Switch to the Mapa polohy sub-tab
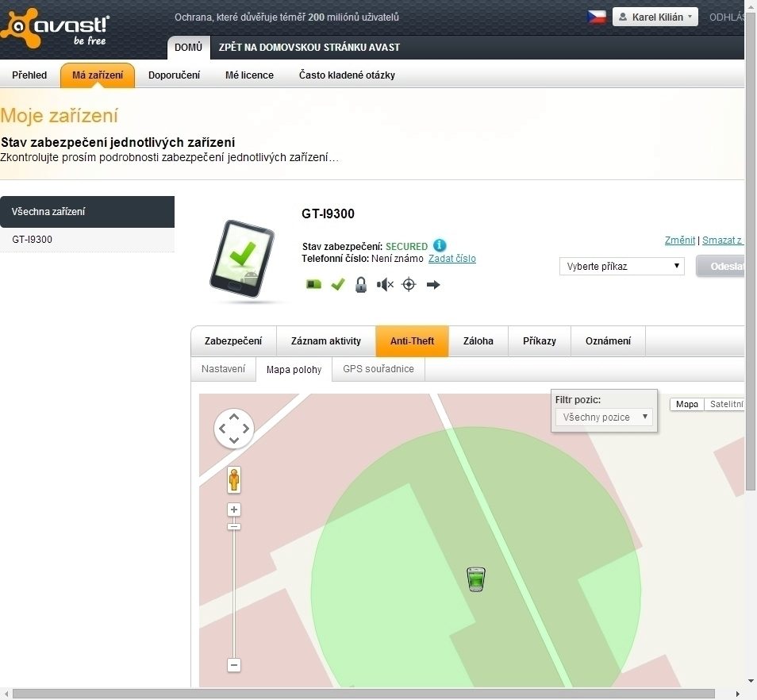The width and height of the screenshot is (757, 700). tap(294, 369)
